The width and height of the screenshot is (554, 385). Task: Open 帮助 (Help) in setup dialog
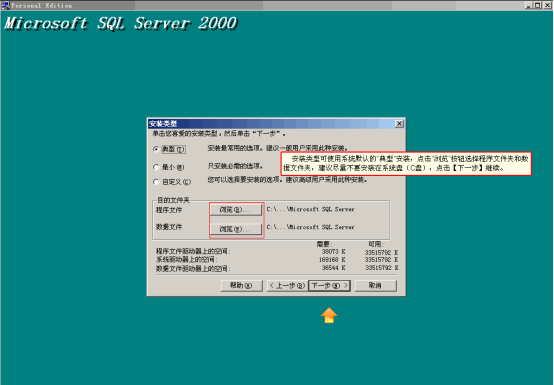click(242, 285)
